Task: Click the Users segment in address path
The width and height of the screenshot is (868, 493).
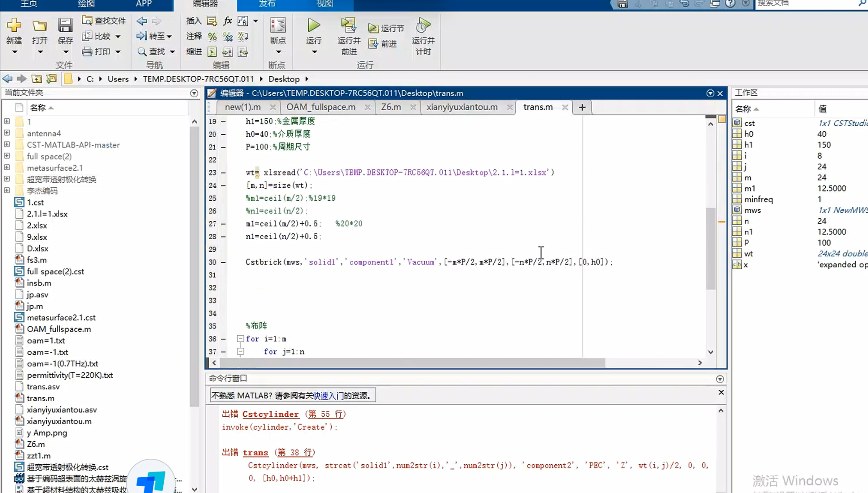Action: point(118,79)
